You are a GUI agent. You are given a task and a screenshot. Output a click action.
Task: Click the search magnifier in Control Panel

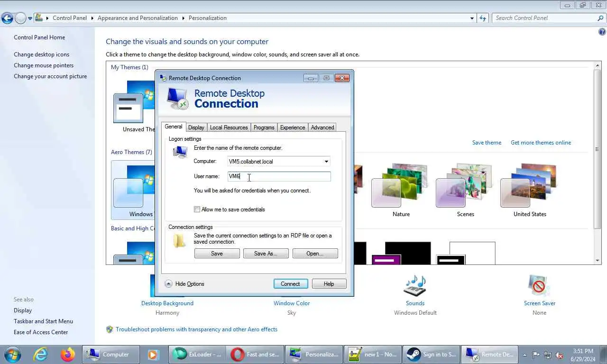coord(600,18)
